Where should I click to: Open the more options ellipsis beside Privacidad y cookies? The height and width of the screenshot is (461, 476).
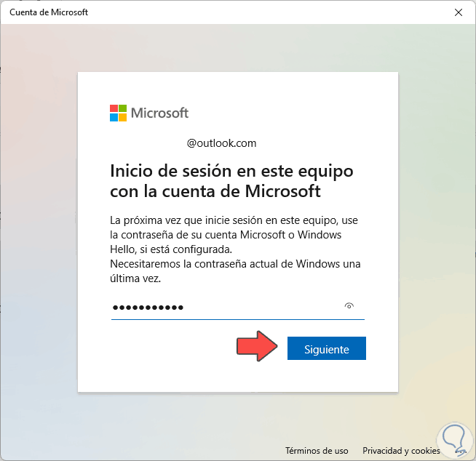461,452
